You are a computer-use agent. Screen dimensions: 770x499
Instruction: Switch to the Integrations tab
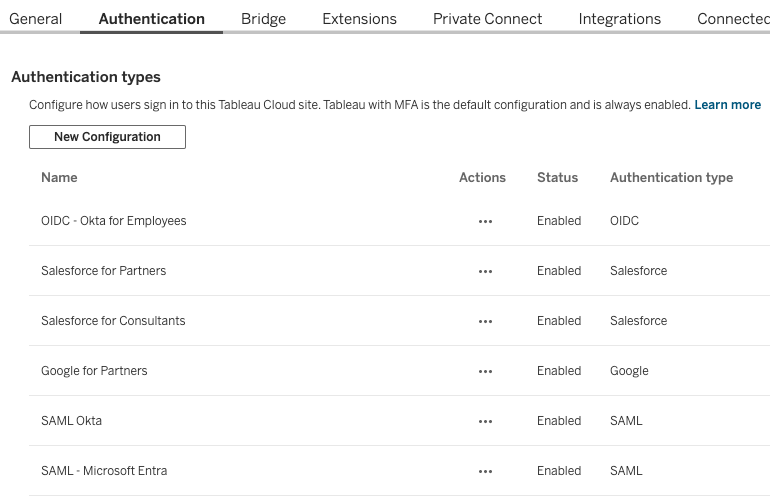(619, 19)
